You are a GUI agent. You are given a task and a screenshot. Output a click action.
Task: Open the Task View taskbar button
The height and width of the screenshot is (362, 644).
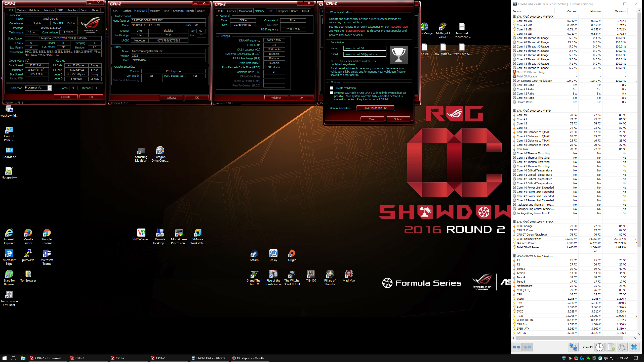click(14, 358)
